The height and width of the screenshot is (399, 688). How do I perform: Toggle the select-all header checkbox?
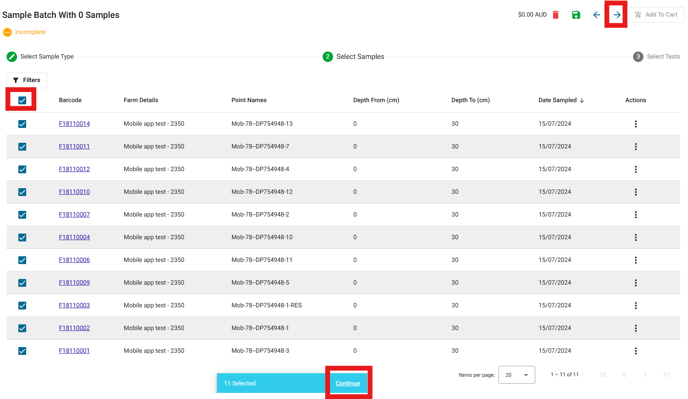coord(22,101)
